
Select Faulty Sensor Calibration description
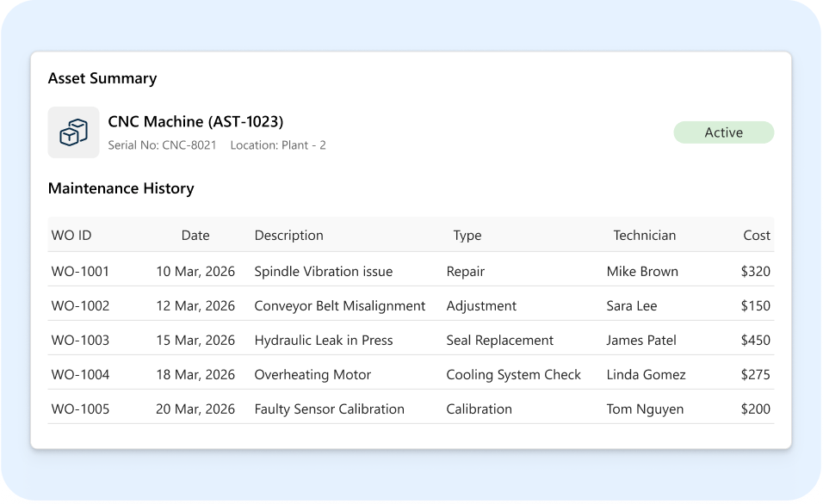[x=329, y=409]
